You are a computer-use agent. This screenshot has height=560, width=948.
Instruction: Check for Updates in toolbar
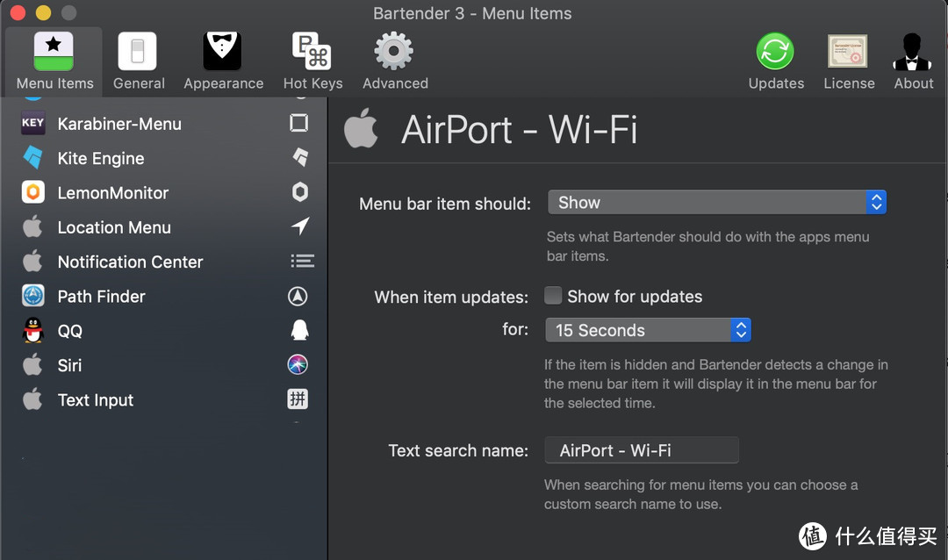[776, 61]
